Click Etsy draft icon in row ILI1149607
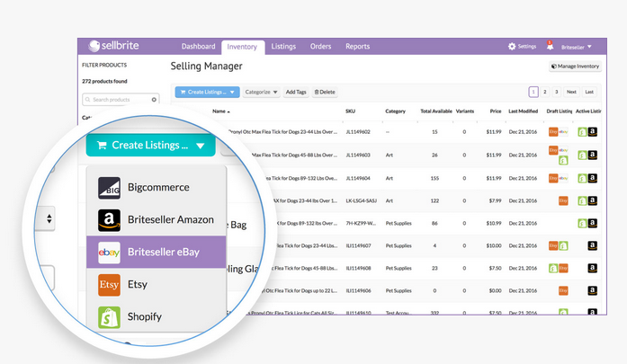Screen dimensions: 627x364 point(553,245)
